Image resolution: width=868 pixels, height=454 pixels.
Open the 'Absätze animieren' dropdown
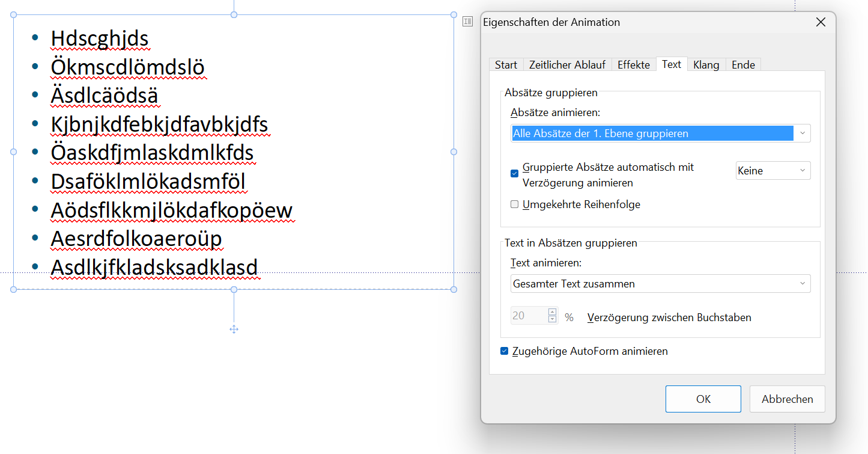[x=660, y=133]
